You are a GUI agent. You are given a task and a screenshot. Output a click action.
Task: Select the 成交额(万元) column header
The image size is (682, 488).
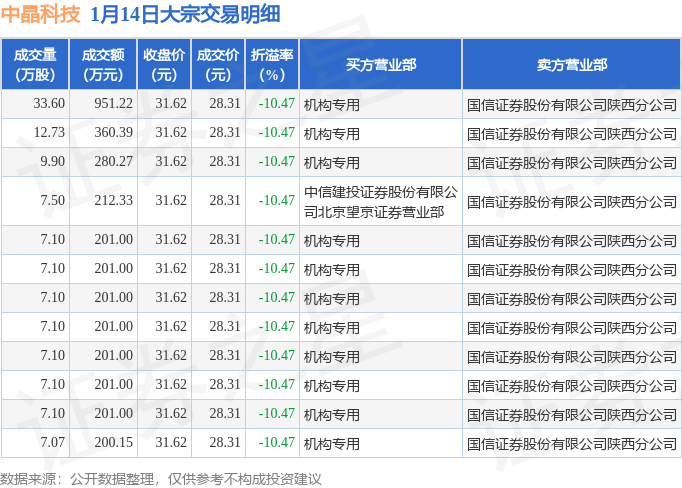pyautogui.click(x=103, y=64)
